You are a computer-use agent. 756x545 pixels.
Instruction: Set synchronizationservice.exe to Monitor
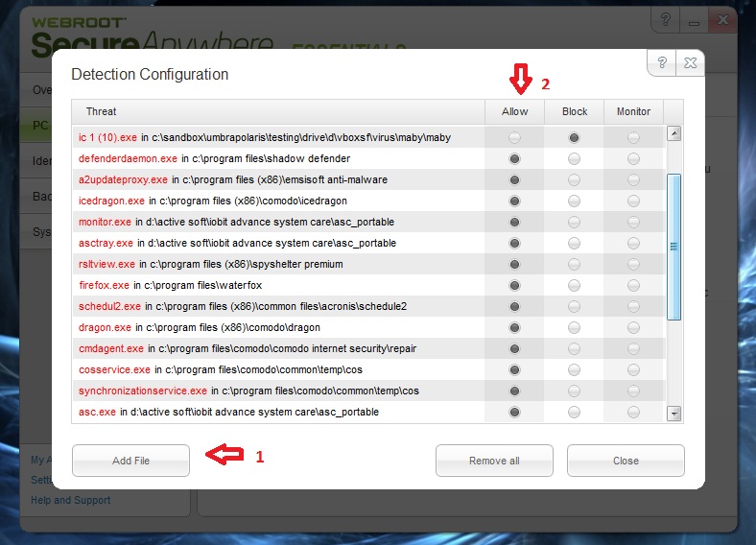click(x=633, y=391)
